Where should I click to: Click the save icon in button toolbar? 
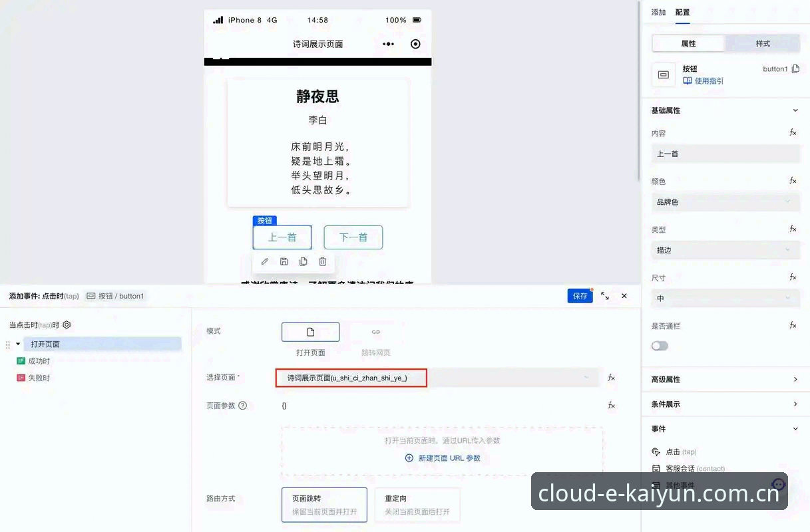[284, 262]
